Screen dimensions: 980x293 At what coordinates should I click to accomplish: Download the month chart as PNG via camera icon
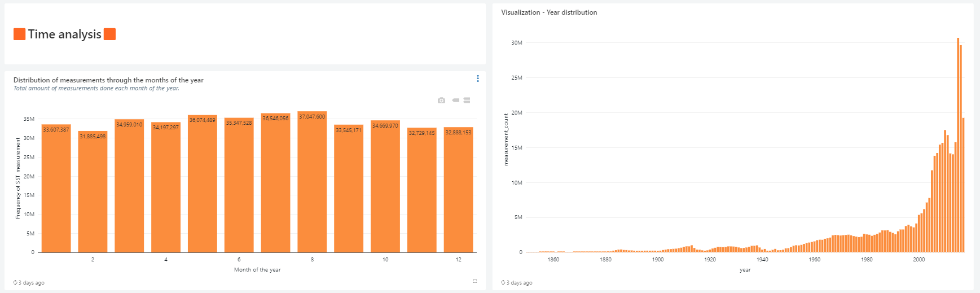pos(441,100)
